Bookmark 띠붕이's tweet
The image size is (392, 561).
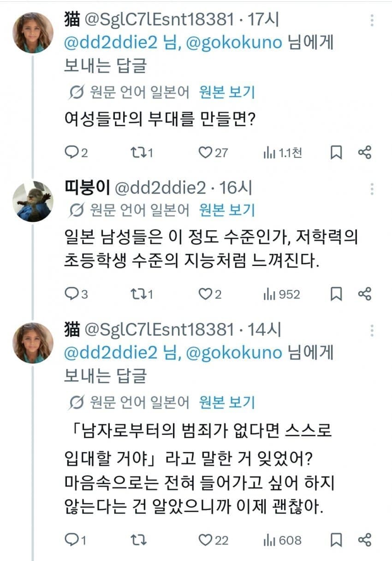click(337, 294)
